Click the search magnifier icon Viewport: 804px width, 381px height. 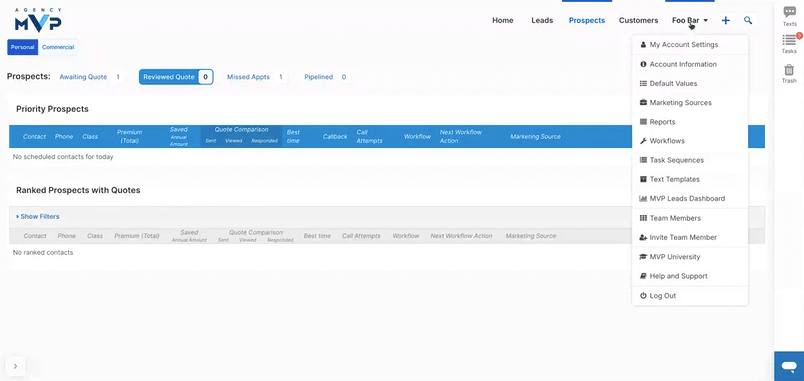(748, 21)
